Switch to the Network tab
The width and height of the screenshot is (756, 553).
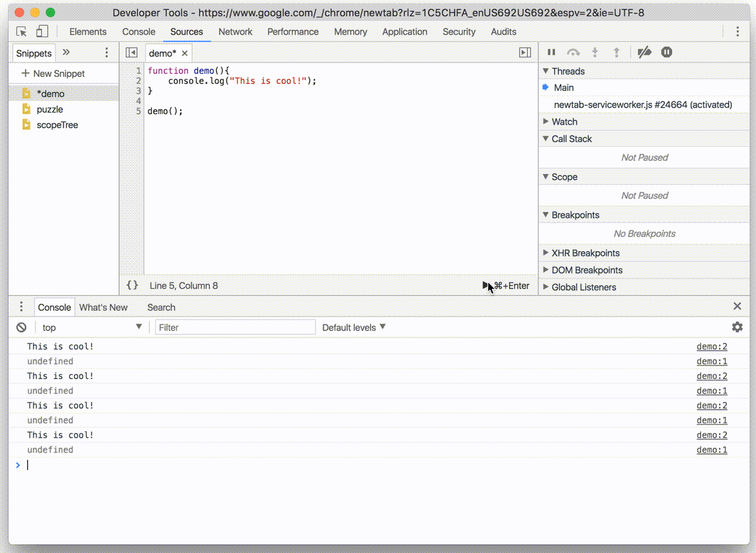(235, 32)
